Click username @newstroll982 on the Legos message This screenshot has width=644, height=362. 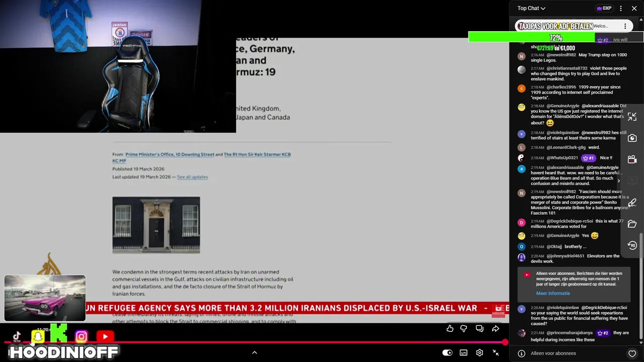[561, 55]
